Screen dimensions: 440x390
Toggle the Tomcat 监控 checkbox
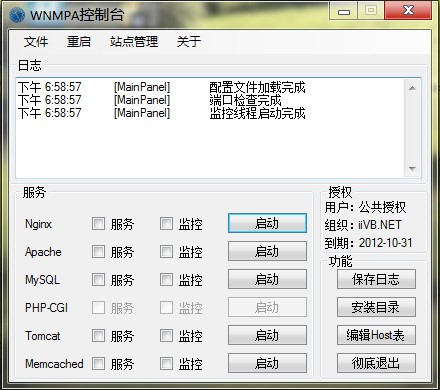coord(166,336)
